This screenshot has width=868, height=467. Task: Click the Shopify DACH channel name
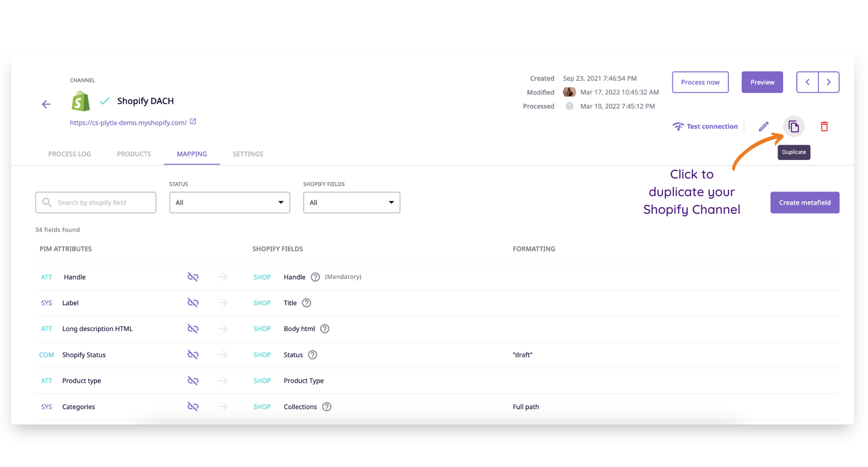point(146,101)
